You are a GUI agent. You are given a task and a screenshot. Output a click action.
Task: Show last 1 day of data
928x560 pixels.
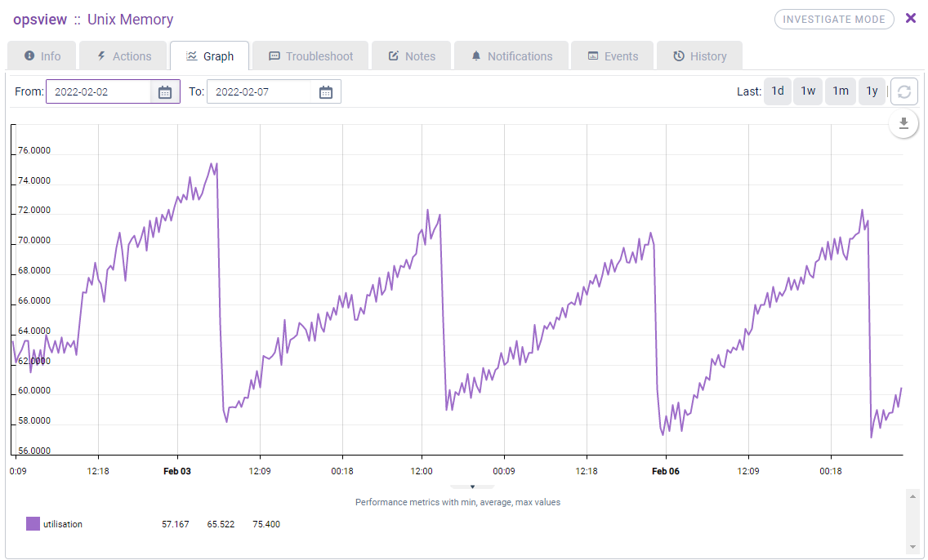(x=778, y=91)
